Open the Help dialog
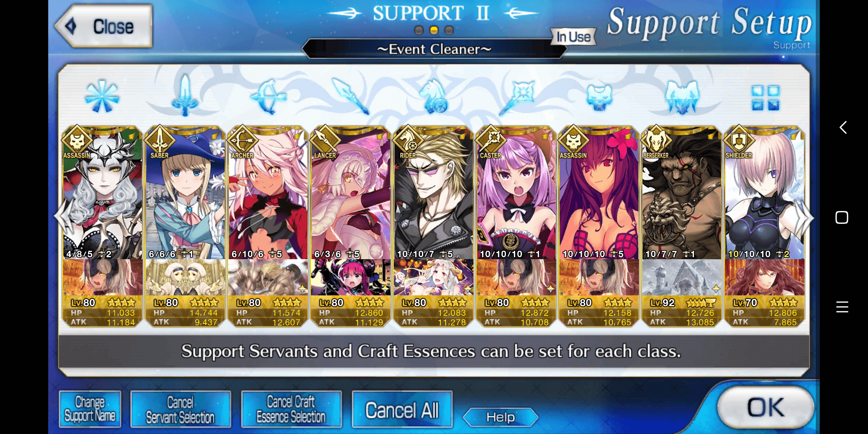868x434 pixels. click(x=500, y=417)
